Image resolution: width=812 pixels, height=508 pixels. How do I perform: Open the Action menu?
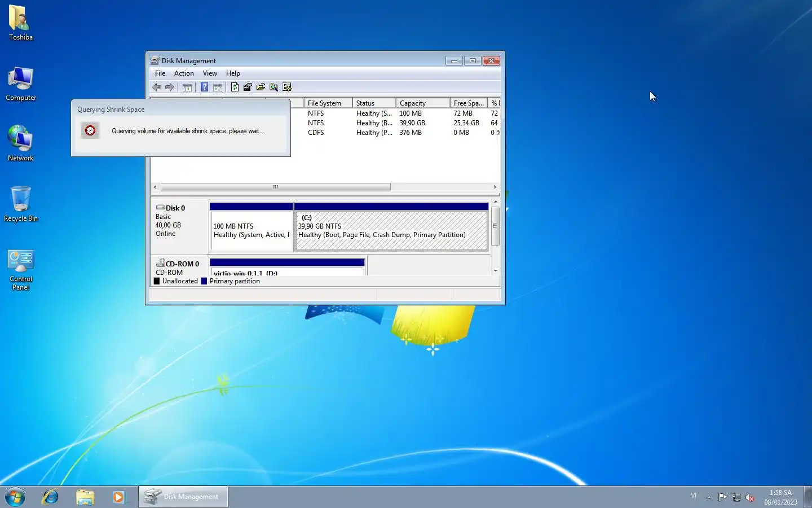click(x=184, y=73)
